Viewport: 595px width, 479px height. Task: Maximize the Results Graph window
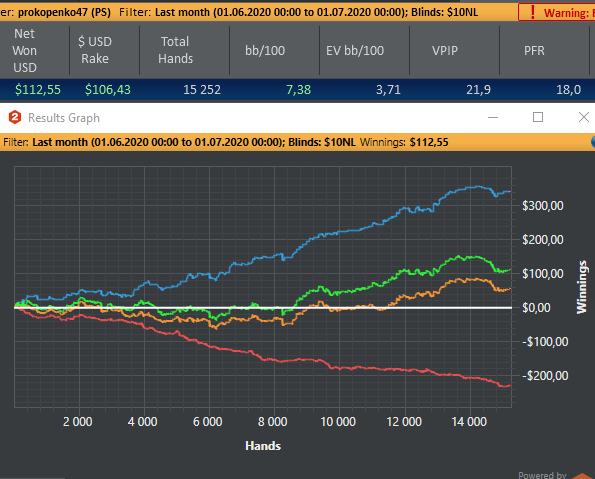538,117
